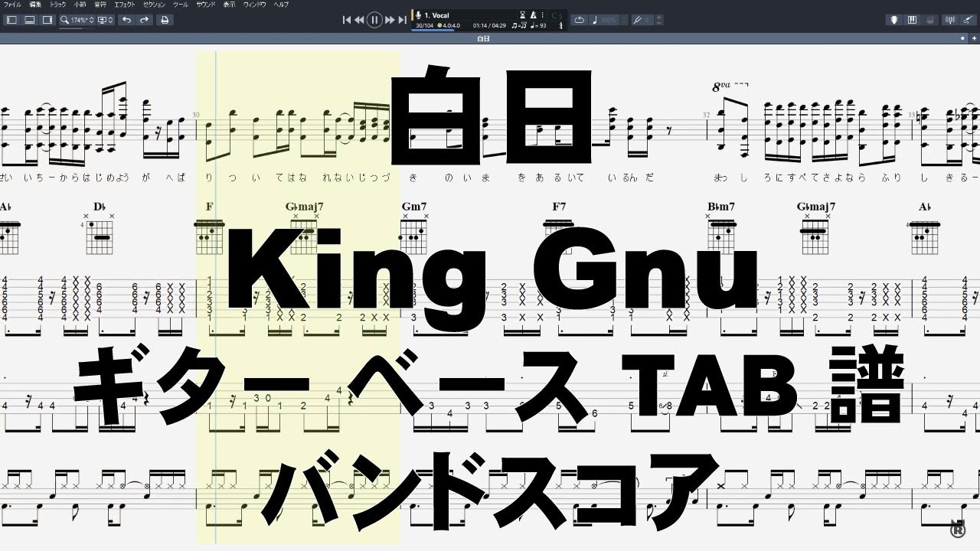
Task: Select the 白日 document tab
Action: click(x=482, y=38)
